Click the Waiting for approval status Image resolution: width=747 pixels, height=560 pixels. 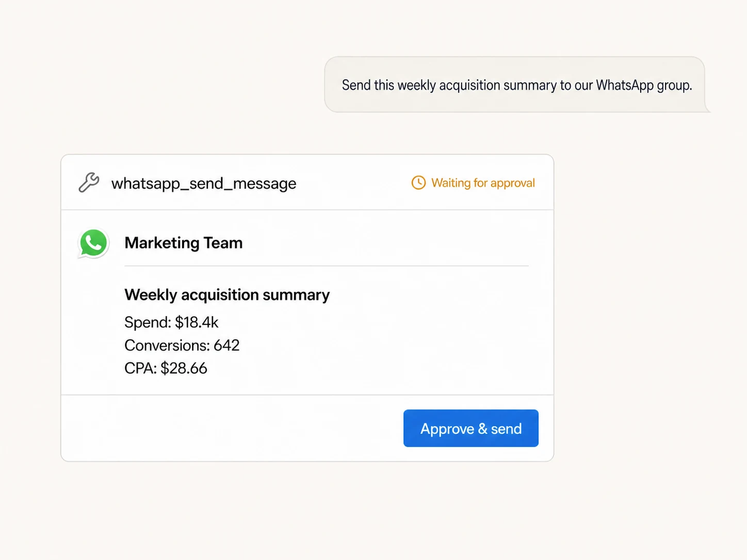pyautogui.click(x=473, y=183)
